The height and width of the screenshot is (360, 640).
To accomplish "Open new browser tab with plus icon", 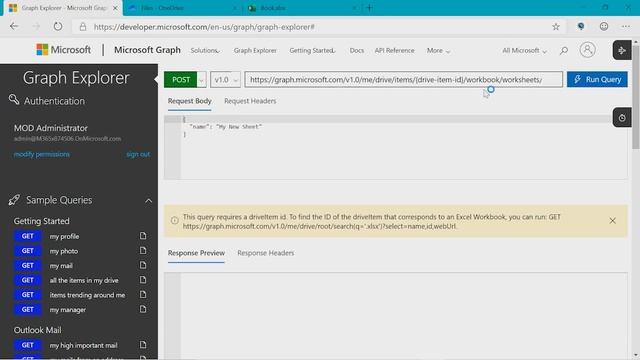I will (369, 8).
